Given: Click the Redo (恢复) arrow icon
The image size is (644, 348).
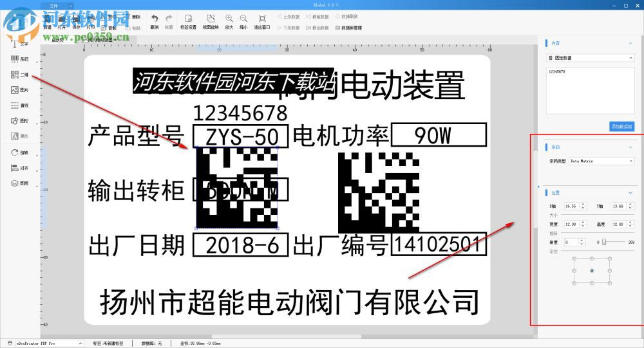Looking at the screenshot, I should pos(169,19).
